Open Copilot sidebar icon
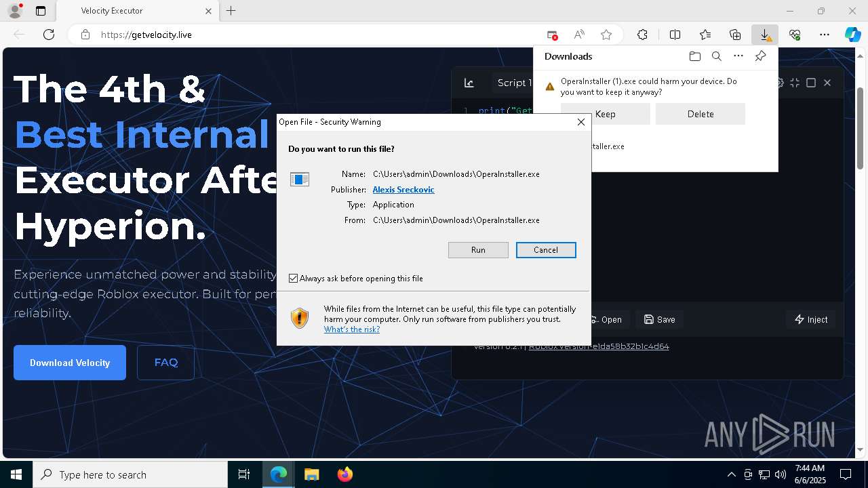868x488 pixels. point(853,35)
